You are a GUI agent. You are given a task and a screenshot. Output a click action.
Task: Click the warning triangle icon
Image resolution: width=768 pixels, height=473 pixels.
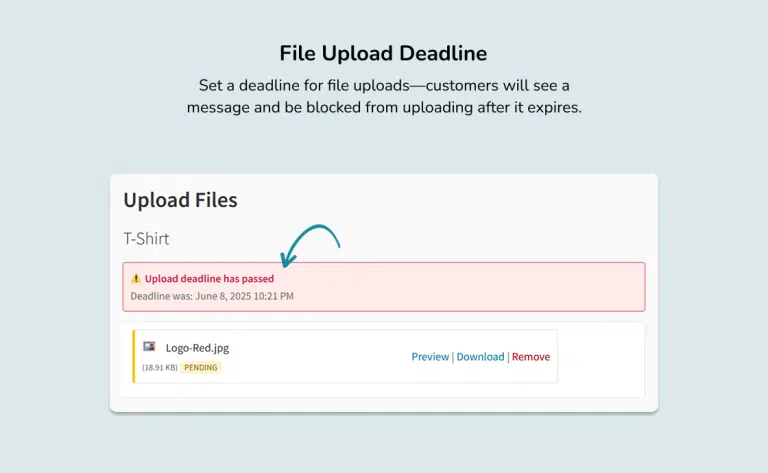(x=136, y=279)
